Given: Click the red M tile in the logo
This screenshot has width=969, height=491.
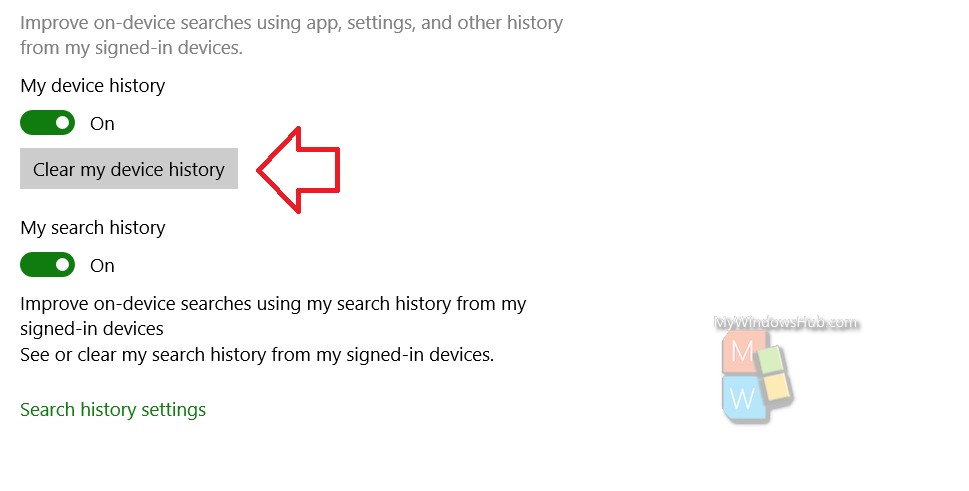Looking at the screenshot, I should point(743,351).
